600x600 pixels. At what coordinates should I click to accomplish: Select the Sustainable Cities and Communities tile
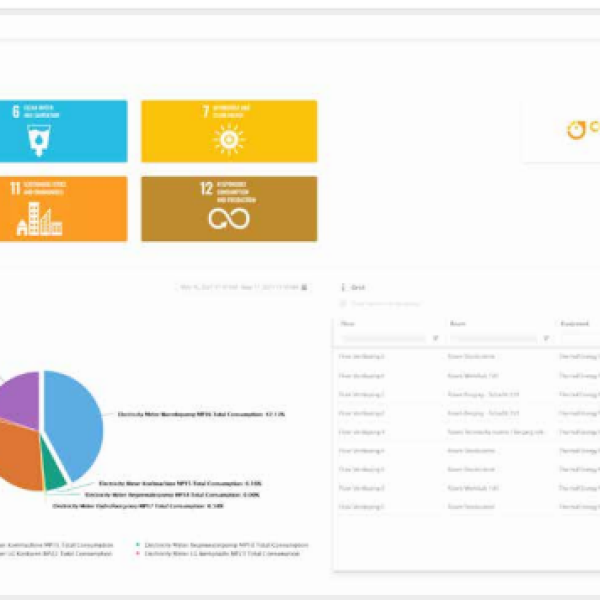point(62,209)
